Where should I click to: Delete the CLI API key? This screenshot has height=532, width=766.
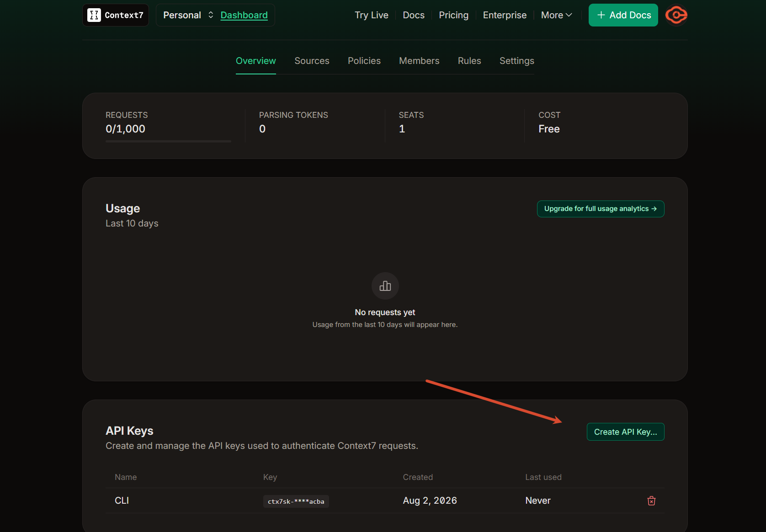tap(651, 501)
